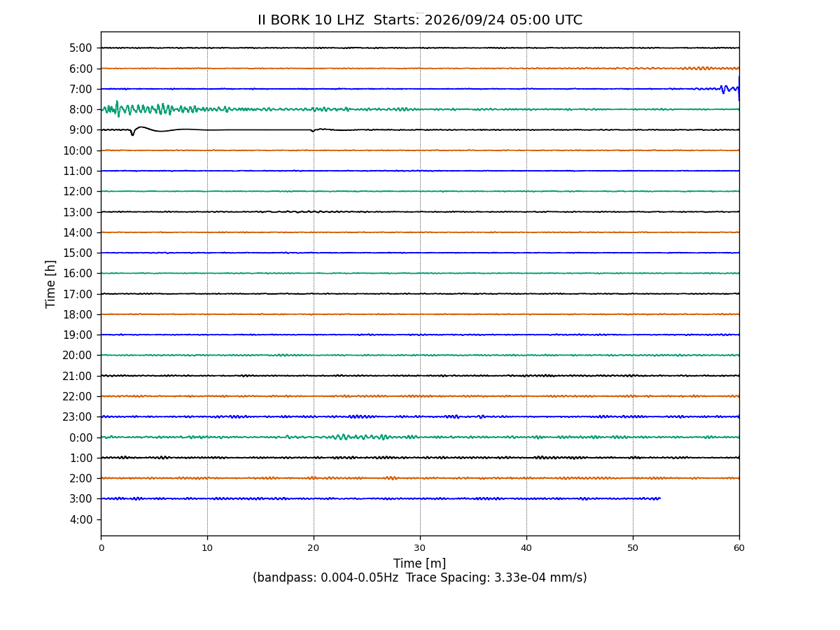Click the end of the 3:00 blue trace
This screenshot has width=840, height=630.
pyautogui.click(x=659, y=498)
